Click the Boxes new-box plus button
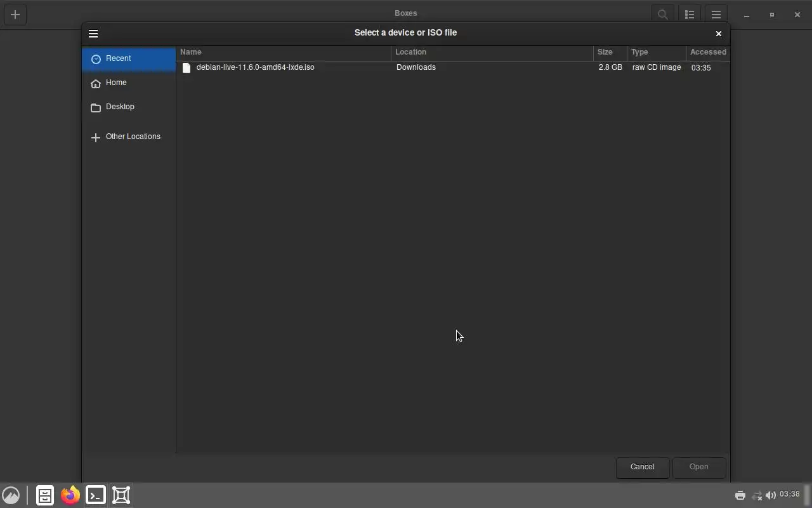 click(x=15, y=15)
